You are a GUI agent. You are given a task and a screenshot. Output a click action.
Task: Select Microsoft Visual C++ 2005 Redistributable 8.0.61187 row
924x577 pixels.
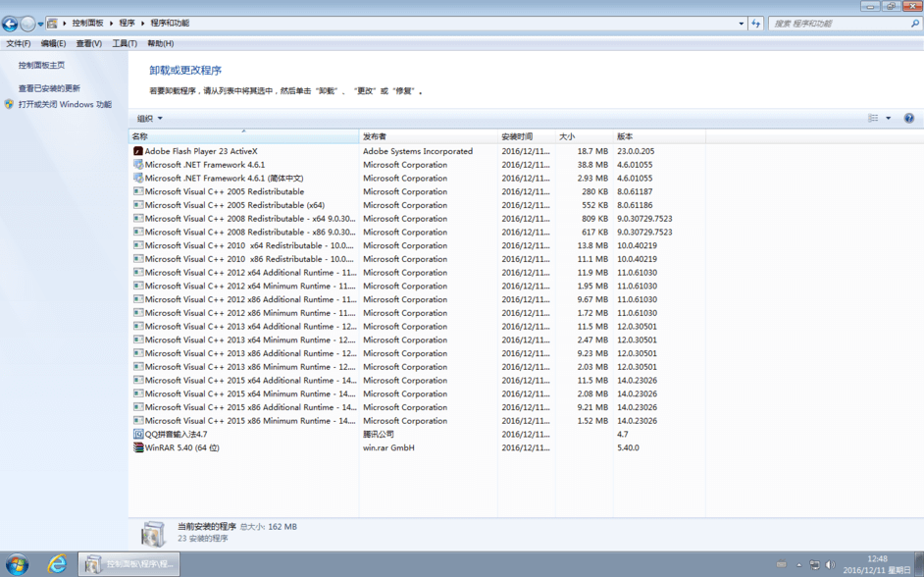pyautogui.click(x=419, y=191)
